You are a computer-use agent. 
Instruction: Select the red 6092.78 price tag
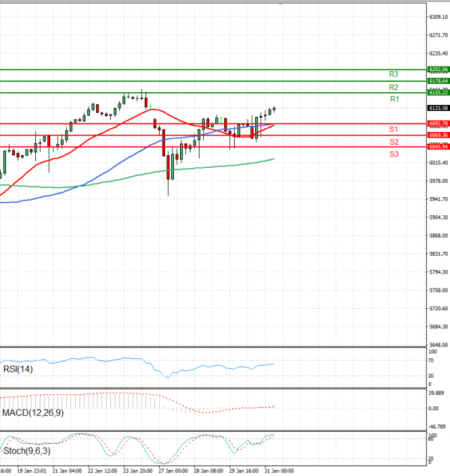click(438, 124)
